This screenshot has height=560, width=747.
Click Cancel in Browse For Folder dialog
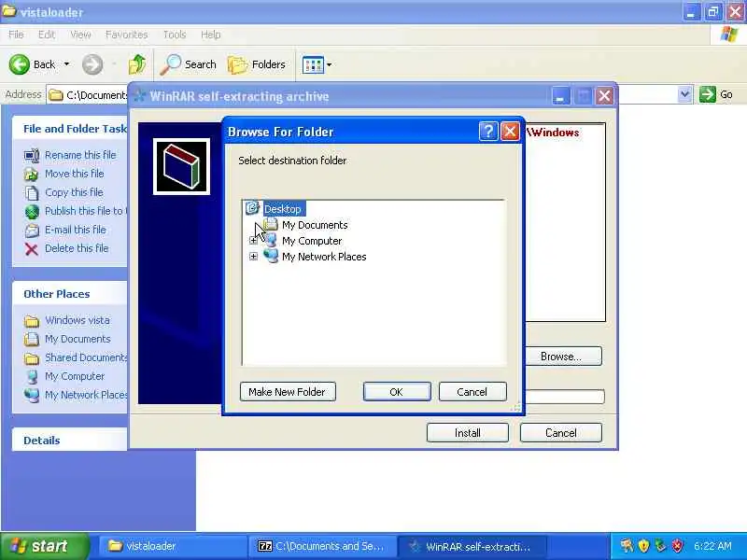coord(472,391)
